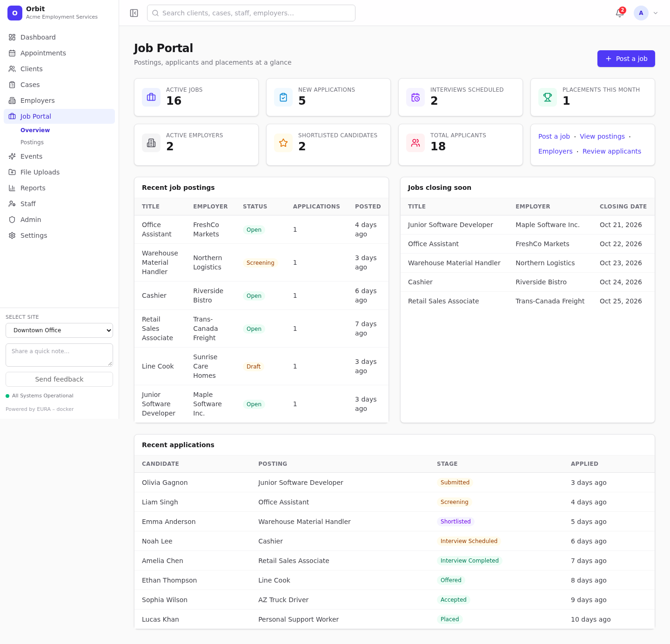Click the Placements trophy icon
670x644 pixels.
click(548, 97)
